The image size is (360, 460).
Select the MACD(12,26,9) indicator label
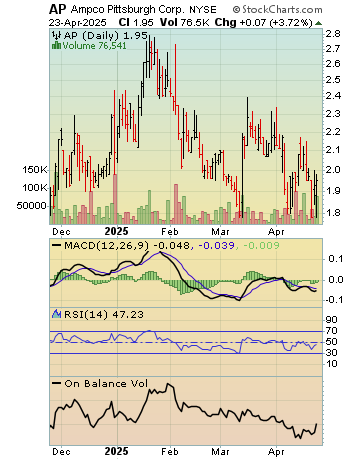(x=106, y=246)
